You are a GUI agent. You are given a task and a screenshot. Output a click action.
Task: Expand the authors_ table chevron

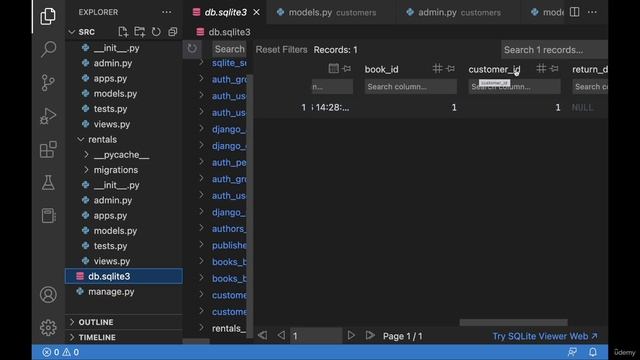201,229
